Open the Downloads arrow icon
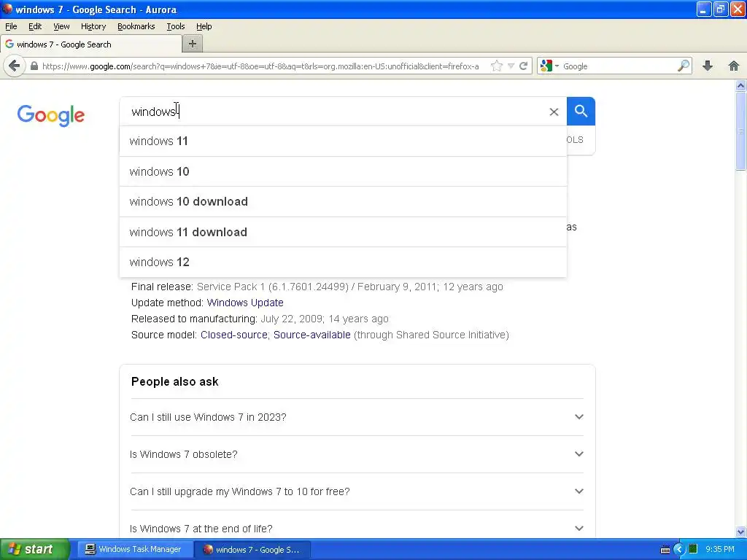Screen dimensions: 747x560 [708, 66]
